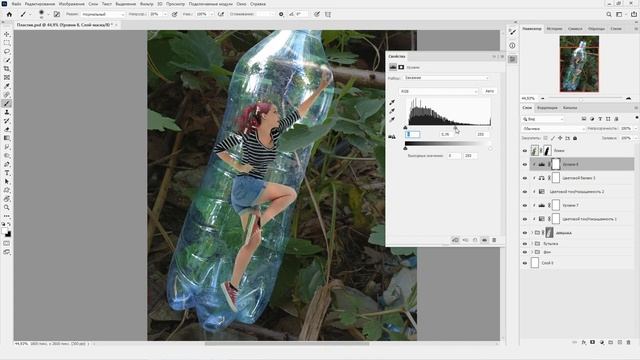Screen dimensions: 640x360
Task: Select the Clone Stamp tool
Action: [7, 112]
